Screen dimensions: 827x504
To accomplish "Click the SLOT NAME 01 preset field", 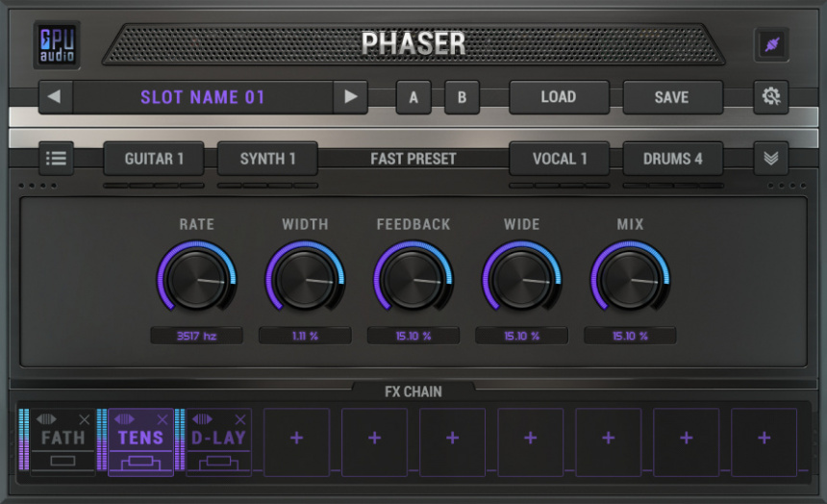I will tap(203, 97).
